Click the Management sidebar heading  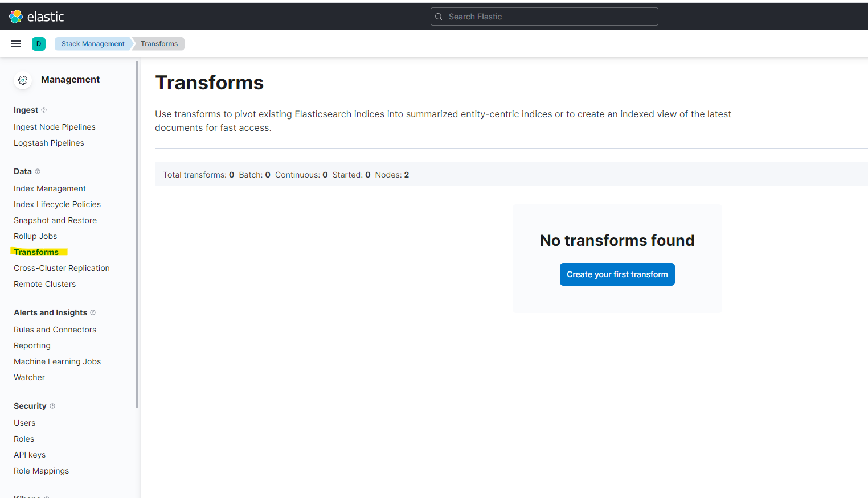tap(70, 80)
